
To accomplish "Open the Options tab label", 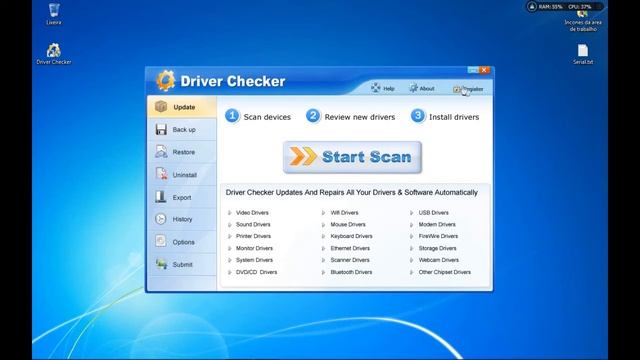I will [183, 242].
